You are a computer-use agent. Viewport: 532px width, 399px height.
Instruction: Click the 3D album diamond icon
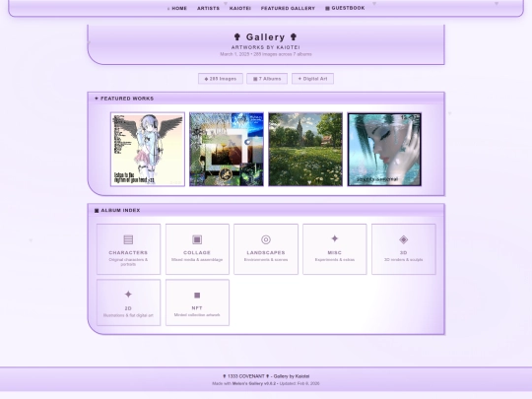(403, 239)
